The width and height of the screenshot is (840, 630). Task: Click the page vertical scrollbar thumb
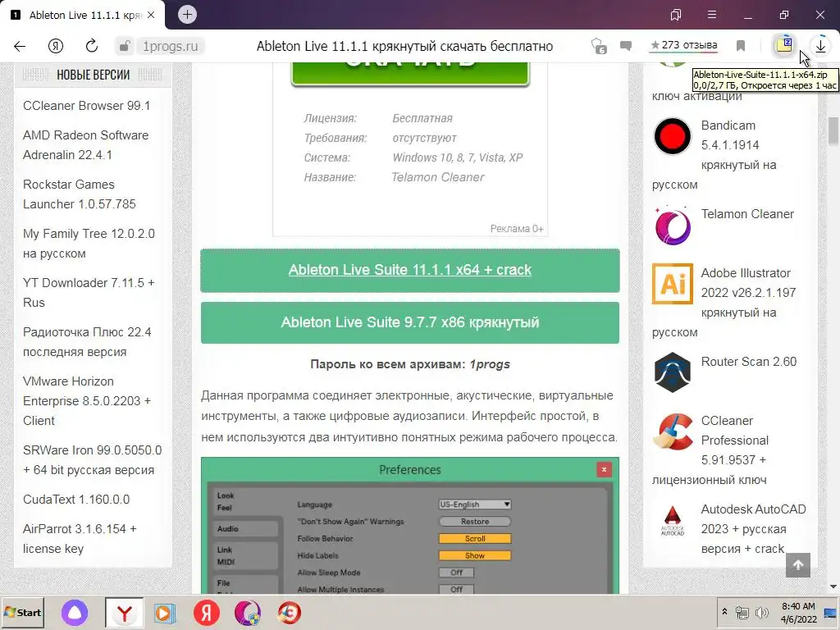pyautogui.click(x=833, y=131)
